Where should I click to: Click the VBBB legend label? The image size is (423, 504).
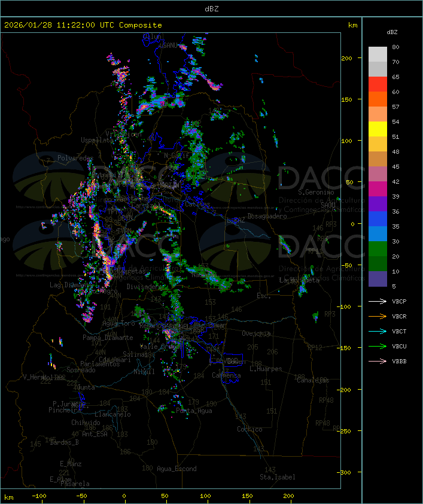point(399,362)
